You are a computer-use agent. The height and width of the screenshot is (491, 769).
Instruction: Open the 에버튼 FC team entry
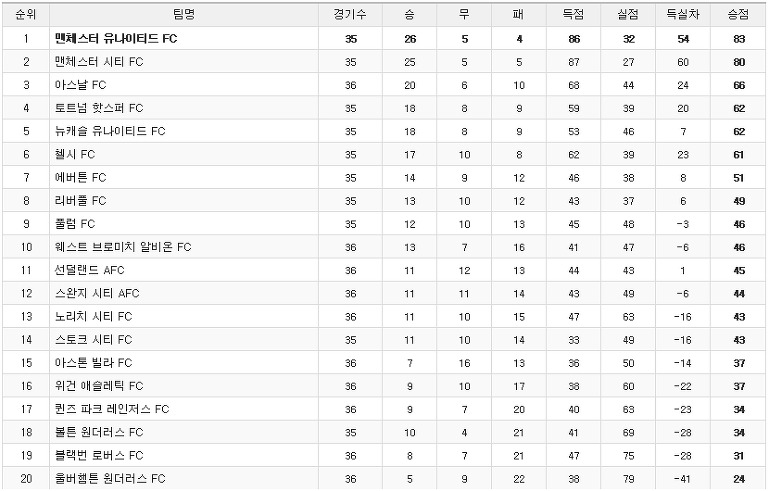coord(80,178)
